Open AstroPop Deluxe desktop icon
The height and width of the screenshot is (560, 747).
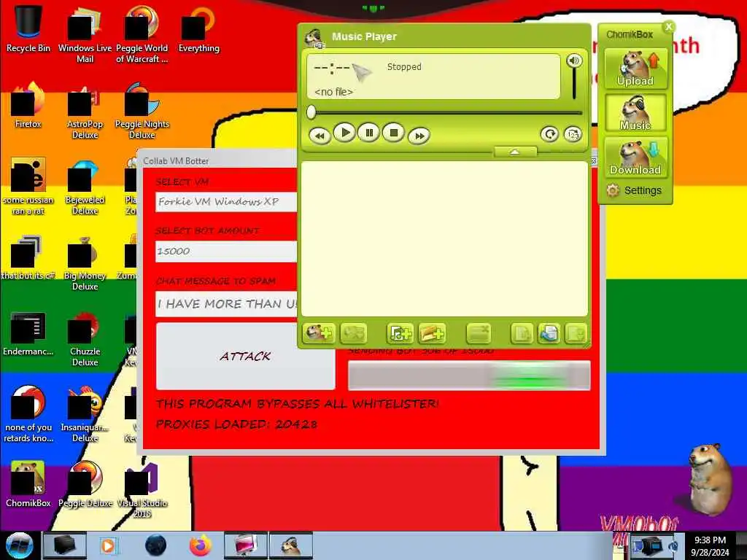[x=85, y=112]
